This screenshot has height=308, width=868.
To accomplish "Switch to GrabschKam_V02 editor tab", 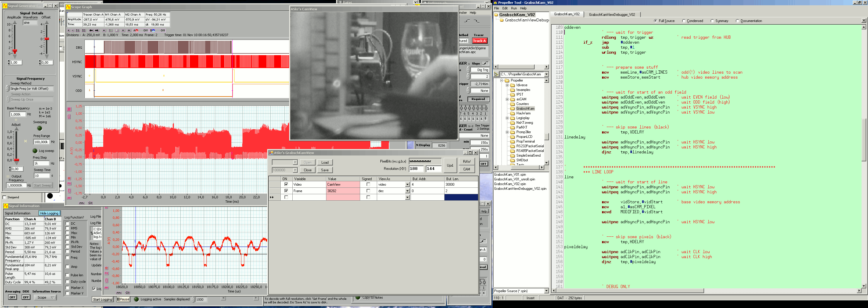I will [x=567, y=14].
